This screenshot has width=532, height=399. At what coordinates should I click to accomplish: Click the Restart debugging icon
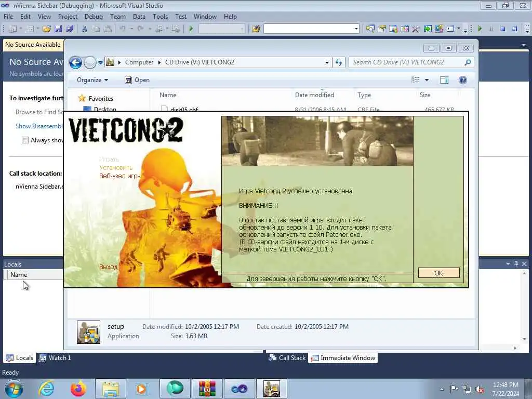click(x=514, y=29)
